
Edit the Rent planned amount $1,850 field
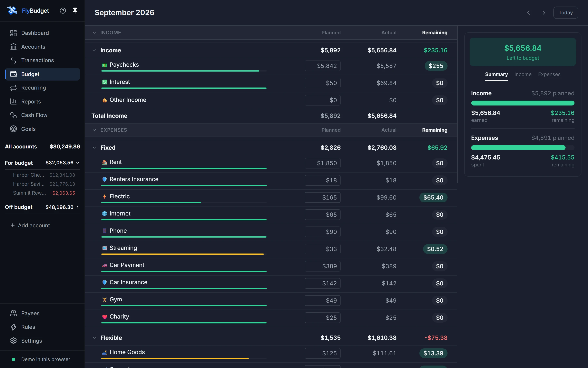(x=322, y=163)
